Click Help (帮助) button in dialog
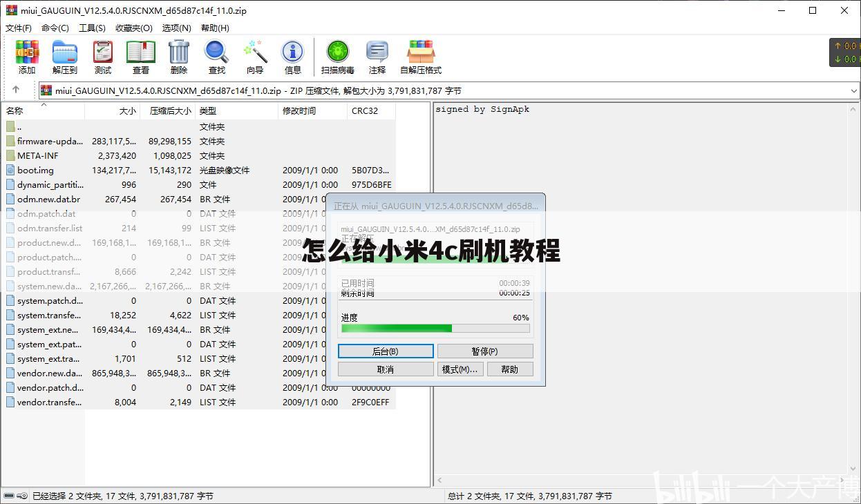Image resolution: width=861 pixels, height=504 pixels. [x=510, y=369]
